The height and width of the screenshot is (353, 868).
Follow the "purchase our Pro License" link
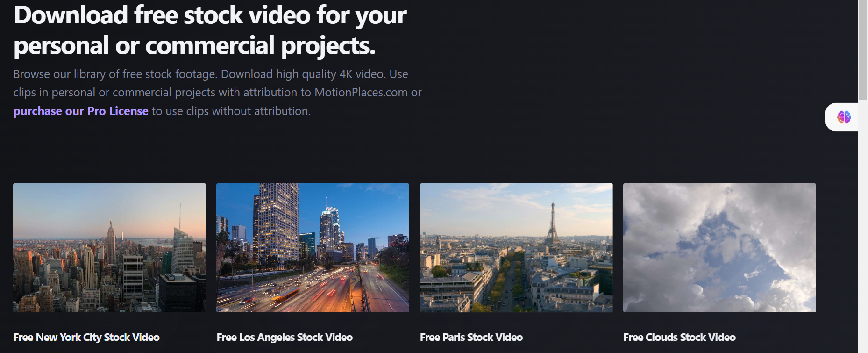point(81,111)
